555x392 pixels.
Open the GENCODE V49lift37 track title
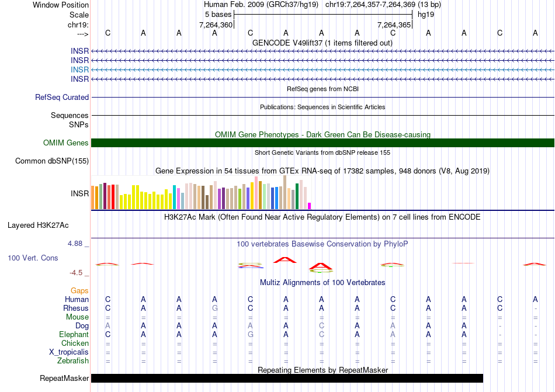point(322,43)
